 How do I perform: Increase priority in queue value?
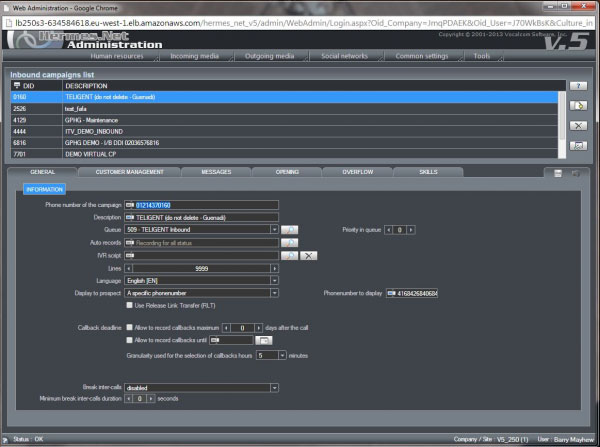pos(411,230)
